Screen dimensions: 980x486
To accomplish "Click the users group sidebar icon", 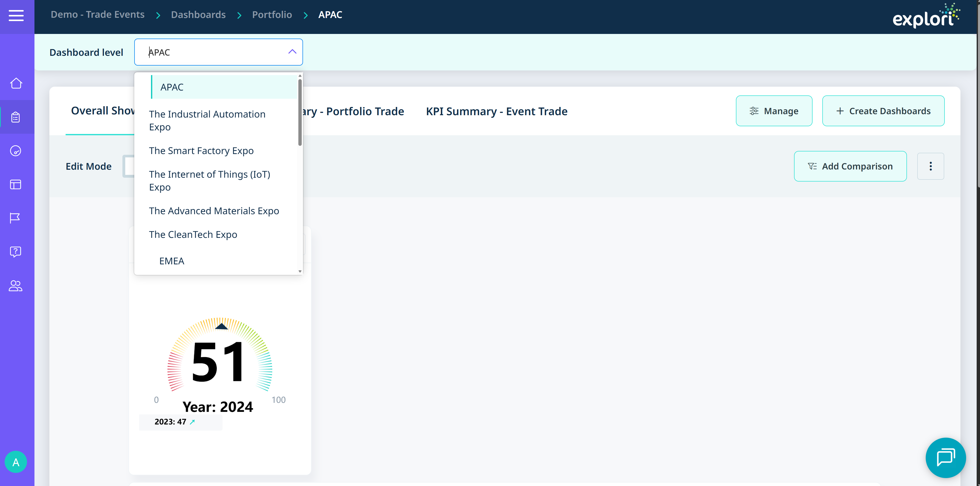I will pos(16,286).
